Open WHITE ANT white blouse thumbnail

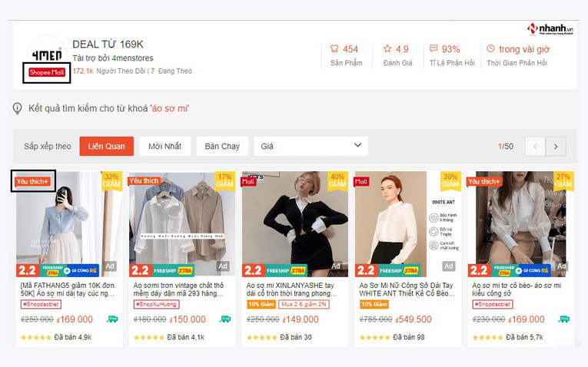[408, 224]
